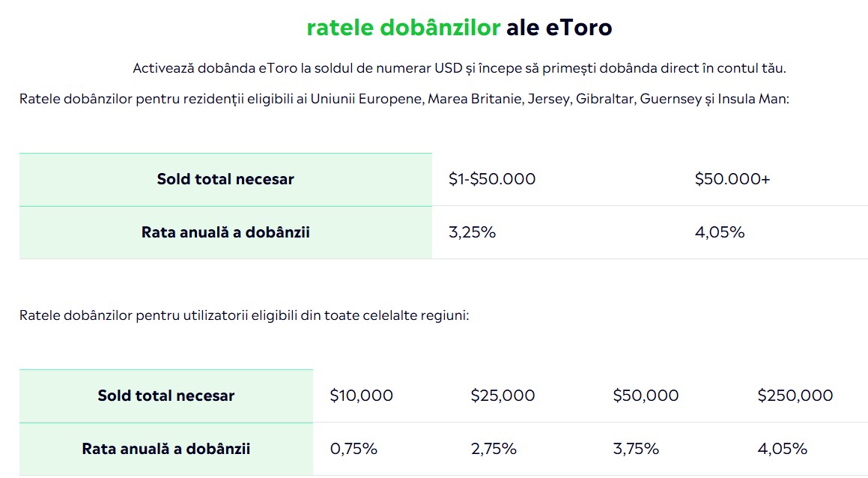Click the "$25,000" balance cell
868x478 pixels.
coord(503,396)
